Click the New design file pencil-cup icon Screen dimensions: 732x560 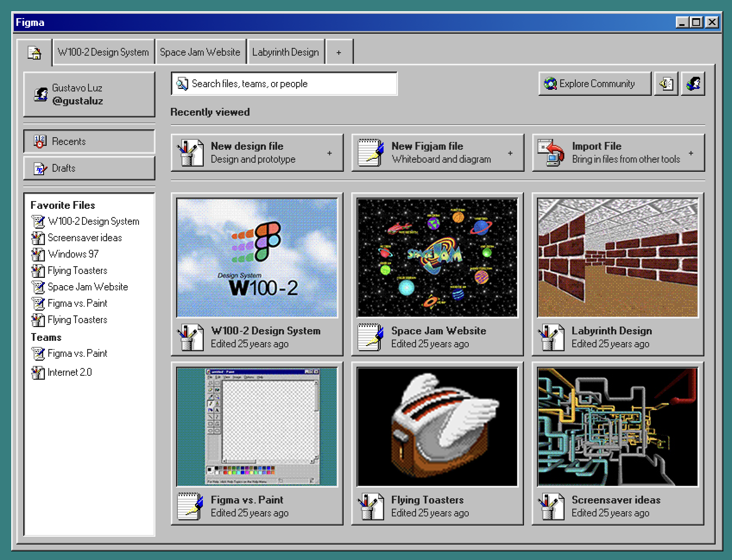[190, 153]
